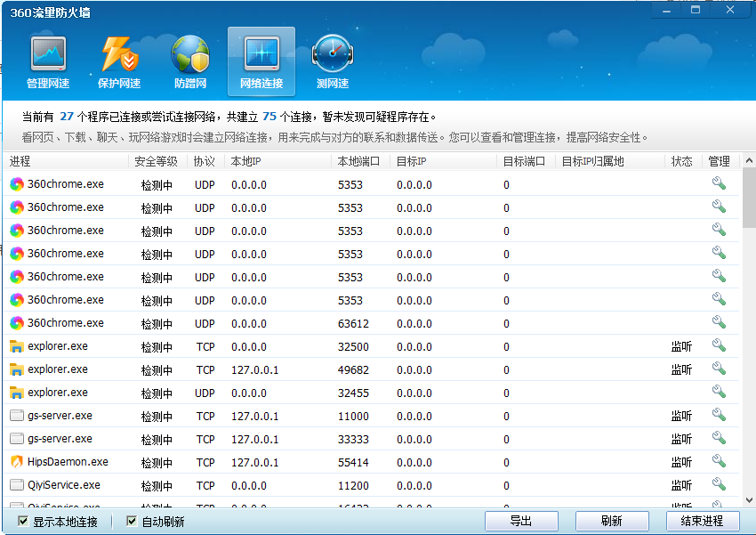
Task: Click 监听 status in HipsDaemon.exe row
Action: pyautogui.click(x=682, y=463)
